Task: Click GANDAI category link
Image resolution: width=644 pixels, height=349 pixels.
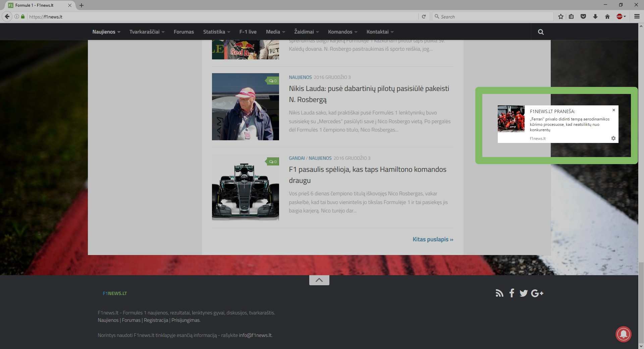Action: pos(297,158)
